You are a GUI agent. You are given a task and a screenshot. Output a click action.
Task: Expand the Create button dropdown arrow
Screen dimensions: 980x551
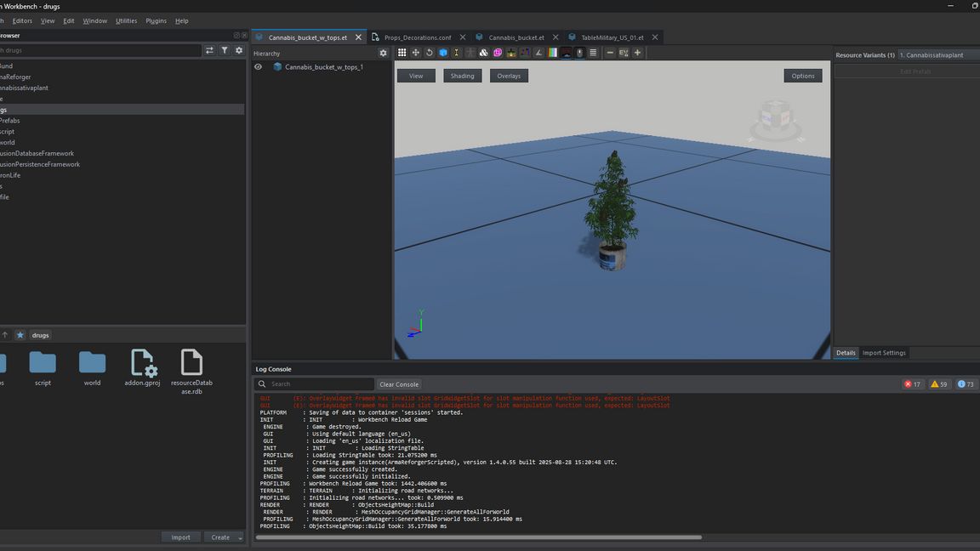(x=240, y=537)
